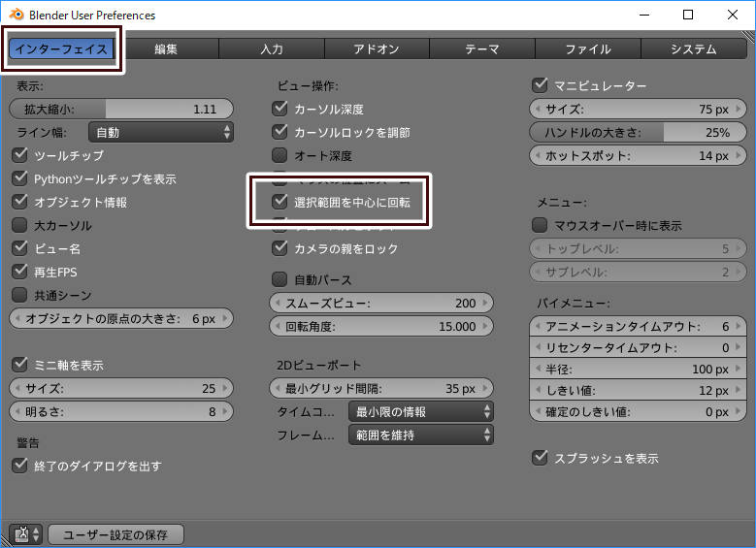Click ユーザー設定の保存 button
Screen dimensions: 756x548
[x=116, y=534]
